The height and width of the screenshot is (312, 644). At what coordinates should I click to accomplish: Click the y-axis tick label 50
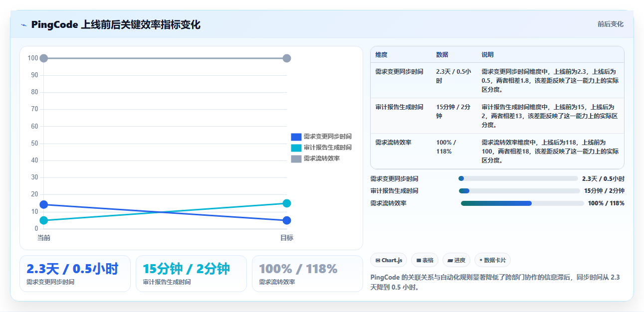(x=34, y=144)
